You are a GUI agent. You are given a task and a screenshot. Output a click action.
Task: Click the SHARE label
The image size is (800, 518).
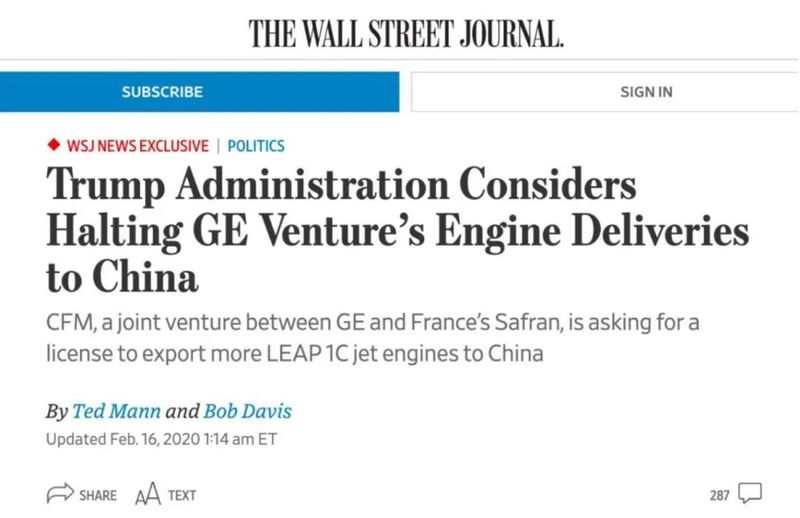point(98,495)
